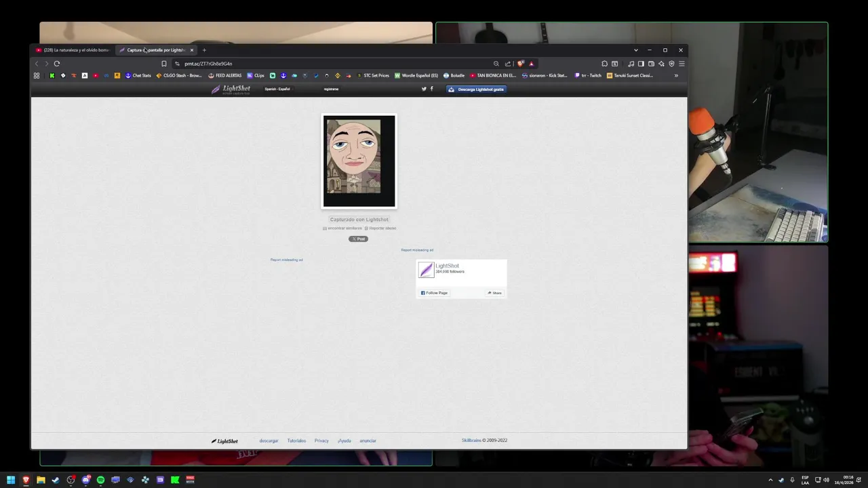This screenshot has height=488, width=868.
Task: Open the Boludle bookmark
Action: tap(454, 75)
